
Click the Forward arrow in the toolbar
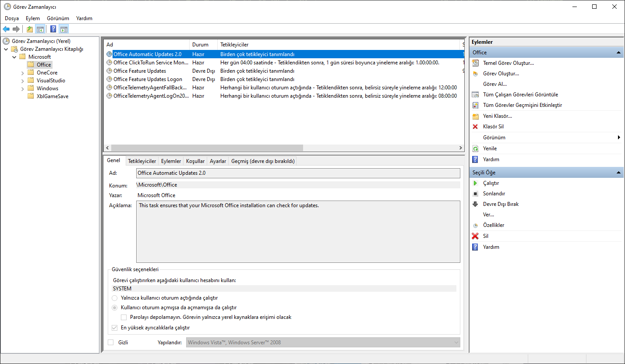(16, 29)
